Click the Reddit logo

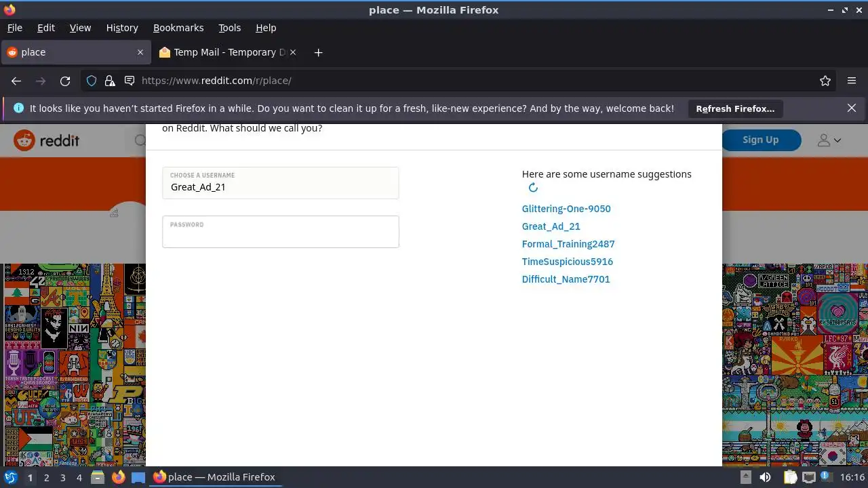[x=46, y=140]
